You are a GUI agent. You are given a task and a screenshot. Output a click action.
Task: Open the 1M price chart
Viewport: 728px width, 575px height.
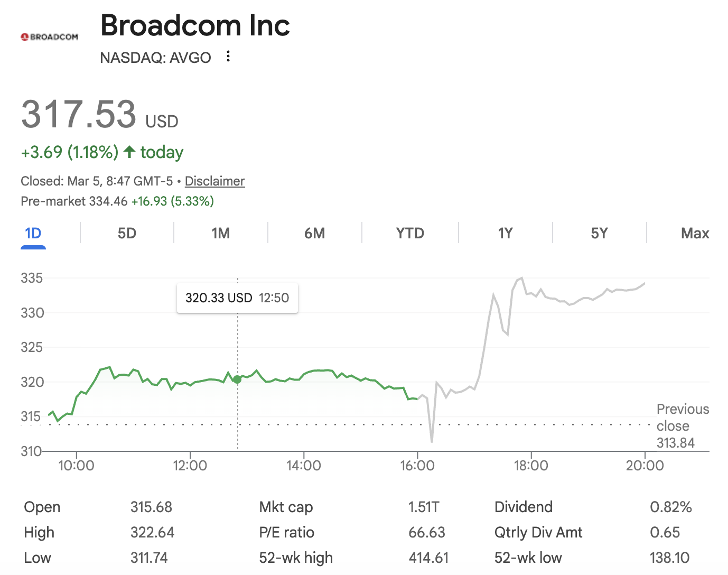(220, 233)
